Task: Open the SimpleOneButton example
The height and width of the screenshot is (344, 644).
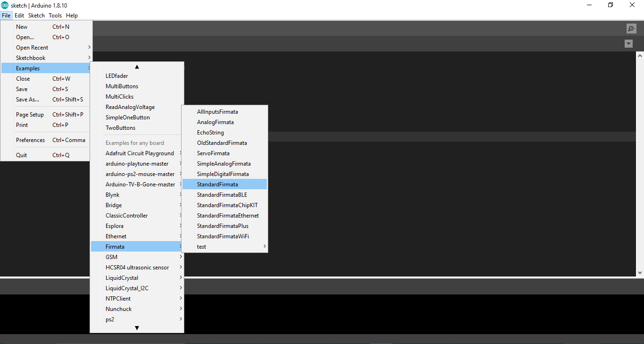Action: (137, 117)
